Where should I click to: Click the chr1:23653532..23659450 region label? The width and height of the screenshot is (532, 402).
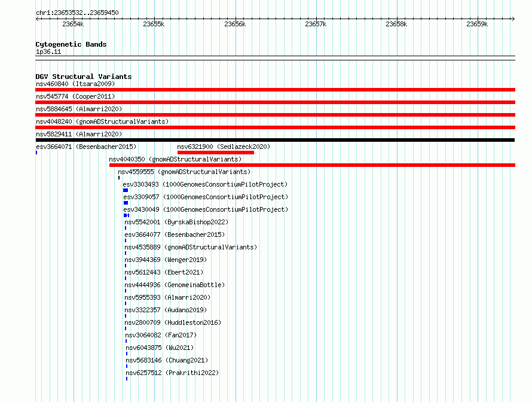pos(77,13)
